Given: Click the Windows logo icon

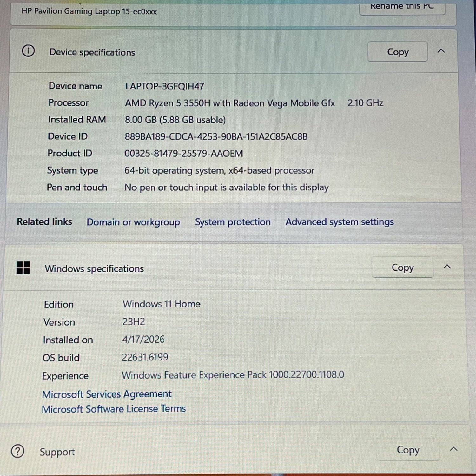Looking at the screenshot, I should tap(23, 268).
